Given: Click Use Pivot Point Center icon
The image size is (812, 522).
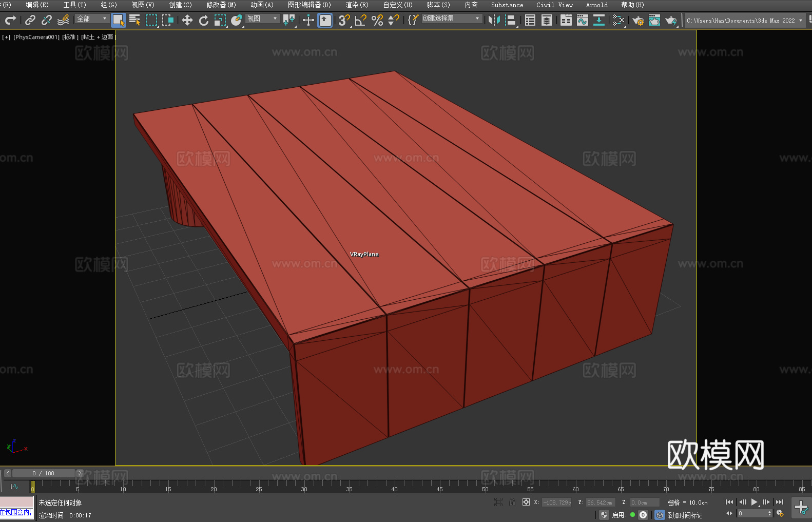Looking at the screenshot, I should click(x=289, y=20).
